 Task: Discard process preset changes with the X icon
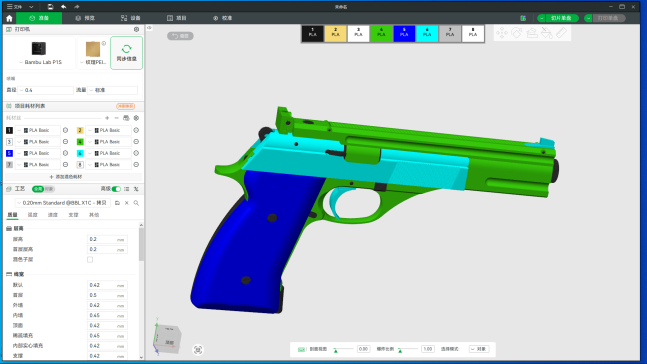[x=127, y=203]
